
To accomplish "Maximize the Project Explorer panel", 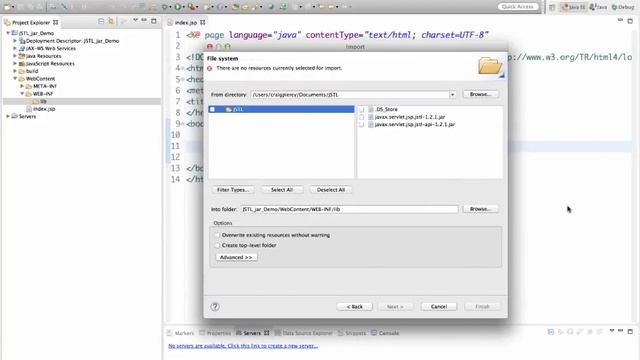I will point(154,21).
